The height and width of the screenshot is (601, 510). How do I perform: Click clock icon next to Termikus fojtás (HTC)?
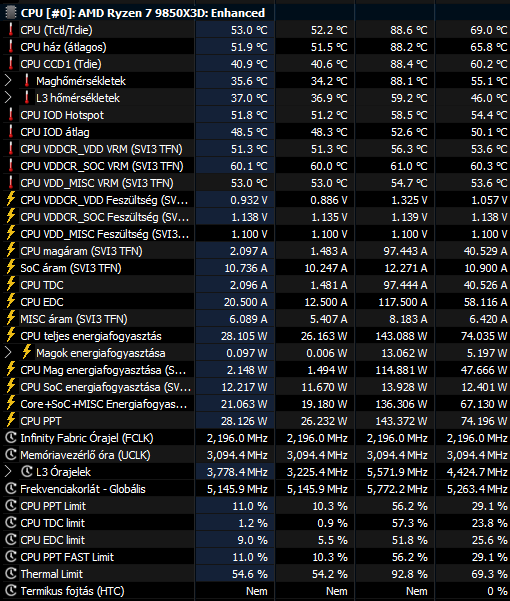click(x=11, y=591)
